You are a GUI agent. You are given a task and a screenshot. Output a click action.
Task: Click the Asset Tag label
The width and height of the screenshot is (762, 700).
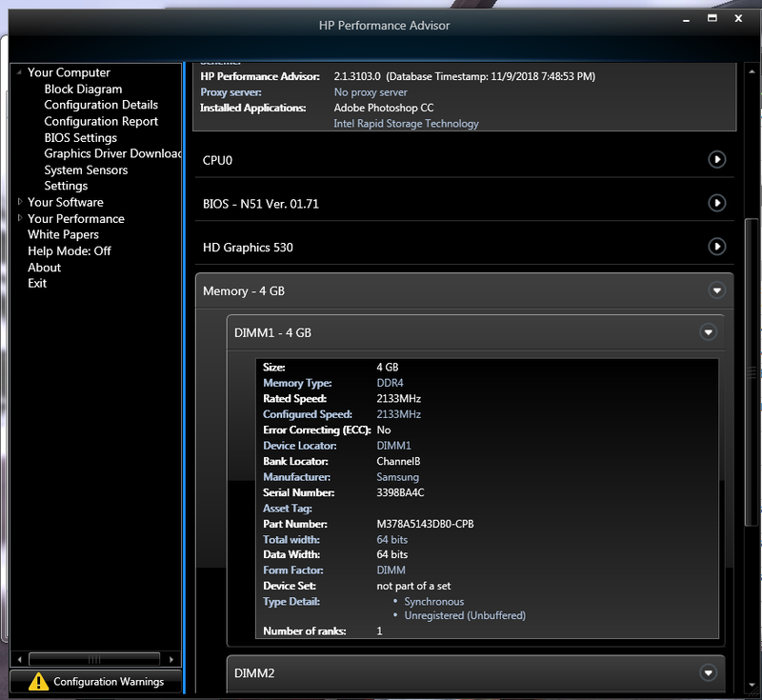click(x=288, y=509)
